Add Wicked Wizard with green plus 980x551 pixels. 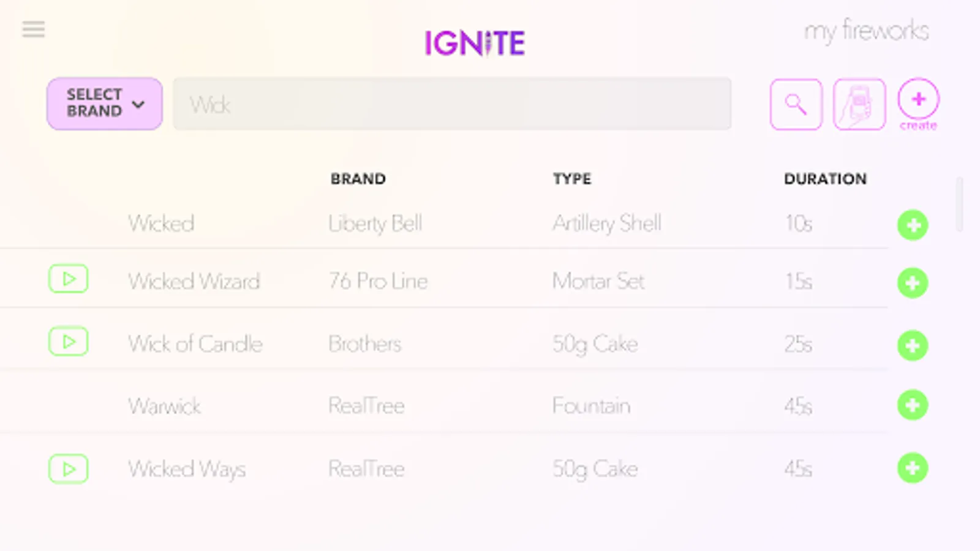pyautogui.click(x=913, y=283)
